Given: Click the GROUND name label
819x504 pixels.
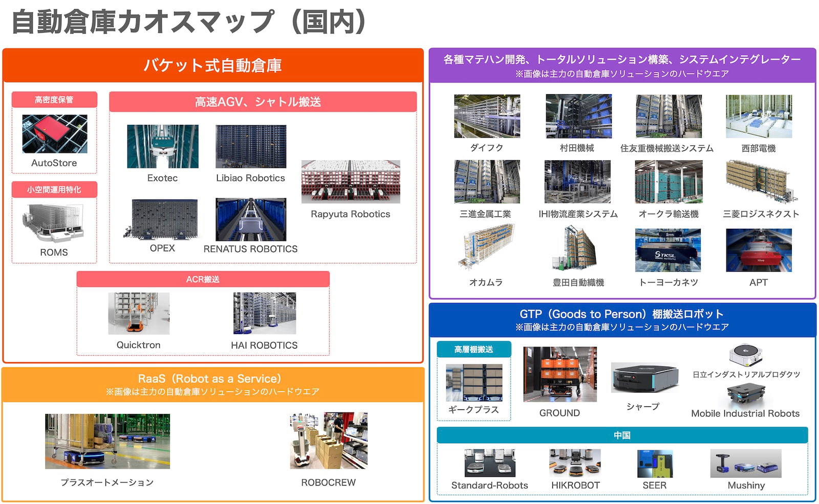Looking at the screenshot, I should click(560, 413).
